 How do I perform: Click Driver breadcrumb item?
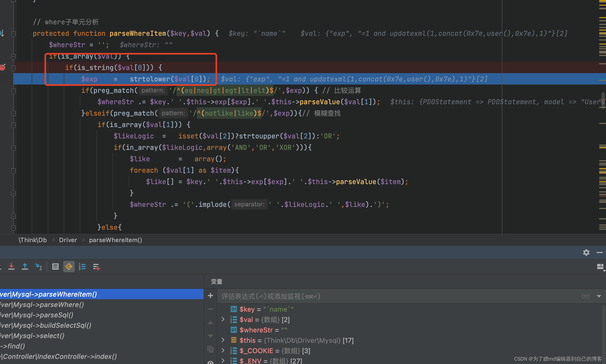(x=68, y=240)
